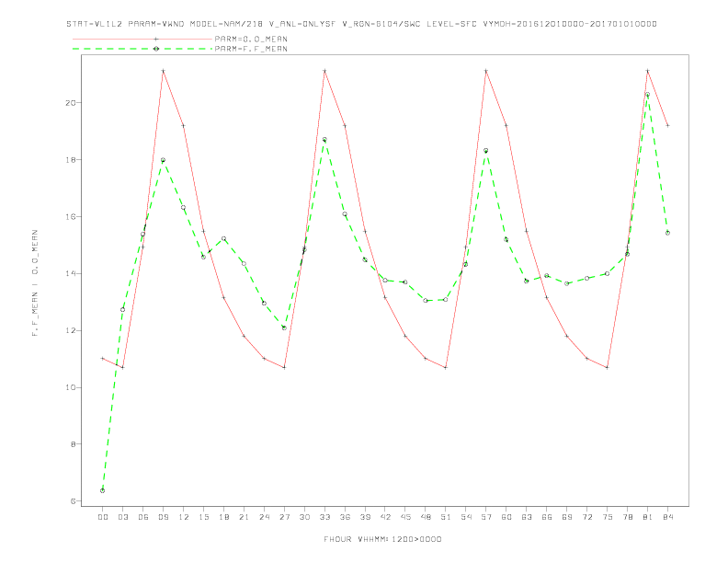Image resolution: width=728 pixels, height=563 pixels.
Task: Click the x-axis tick label 45
Action: click(x=405, y=517)
